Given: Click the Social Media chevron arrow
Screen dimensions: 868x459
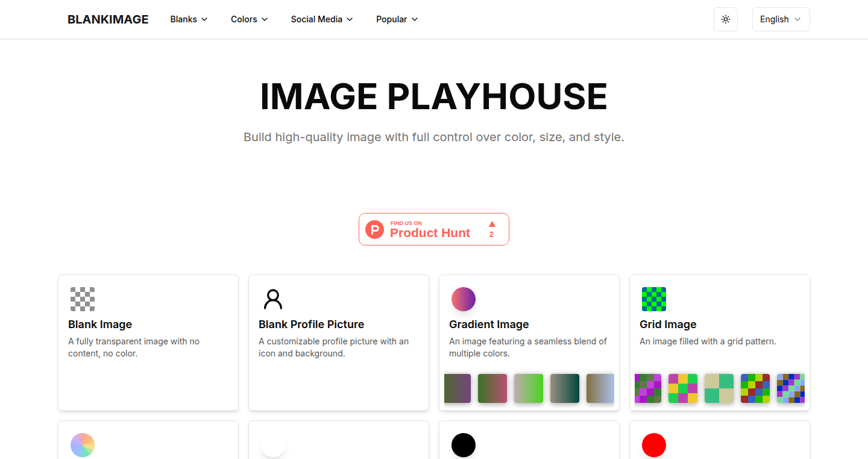Looking at the screenshot, I should 350,19.
